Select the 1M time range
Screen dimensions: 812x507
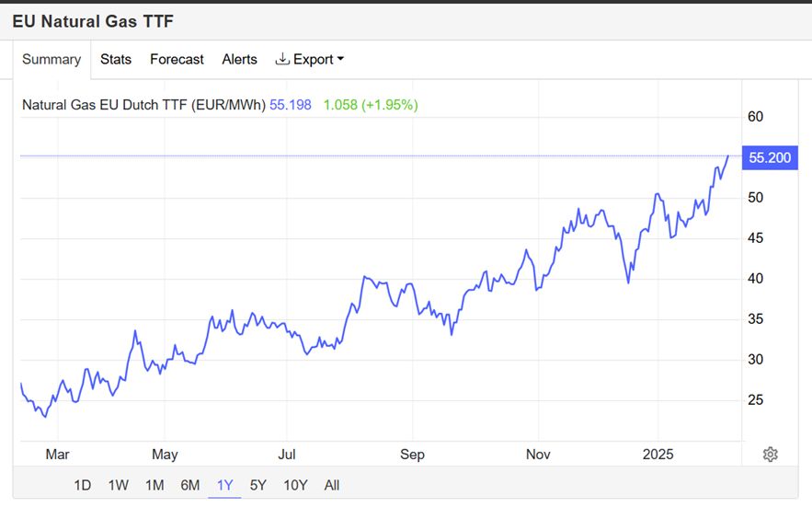pyautogui.click(x=154, y=485)
